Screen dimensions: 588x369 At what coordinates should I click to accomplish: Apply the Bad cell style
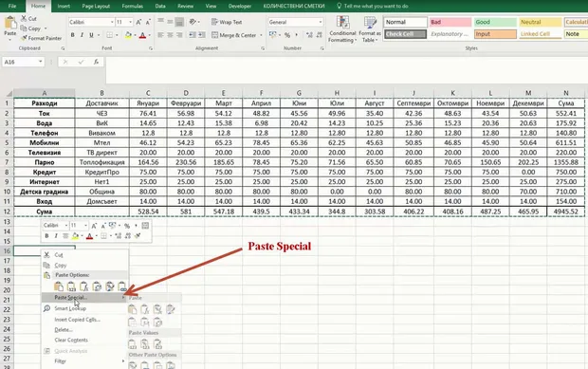[450, 22]
